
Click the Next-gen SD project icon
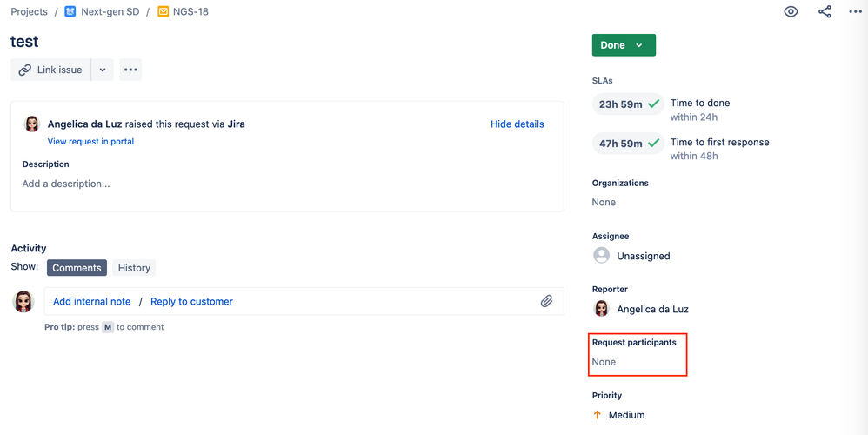[70, 11]
